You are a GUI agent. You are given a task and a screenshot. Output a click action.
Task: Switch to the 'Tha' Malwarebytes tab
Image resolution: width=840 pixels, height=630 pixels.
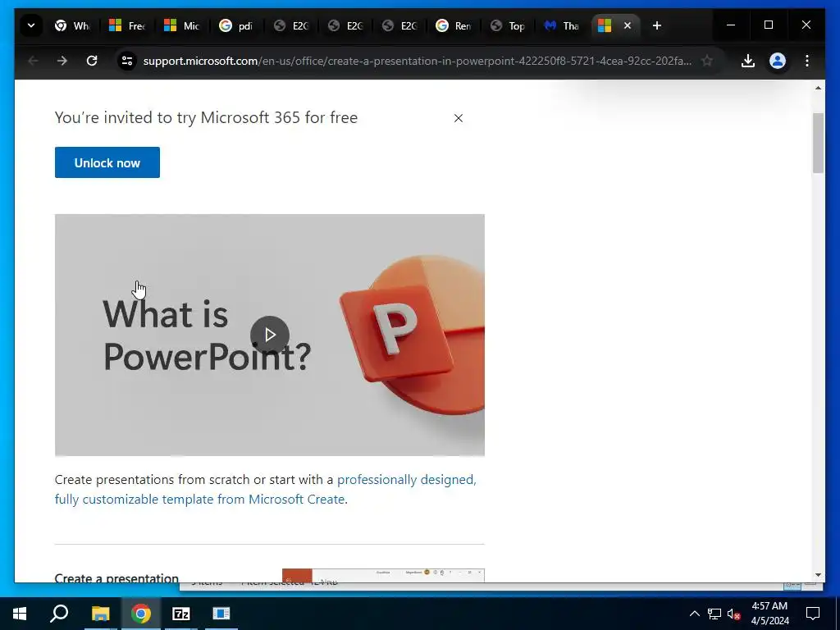(x=561, y=25)
